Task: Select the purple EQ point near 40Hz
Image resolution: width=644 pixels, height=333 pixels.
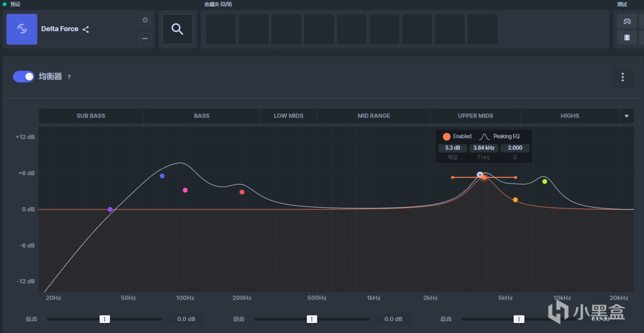Action: [x=110, y=210]
